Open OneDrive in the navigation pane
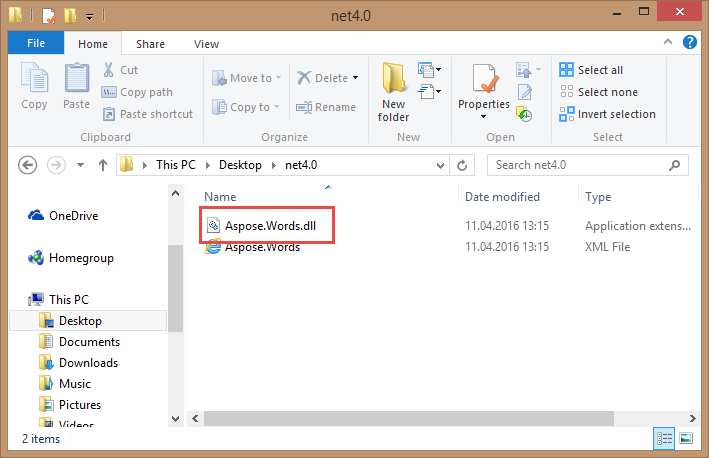The image size is (709, 458). (x=63, y=216)
